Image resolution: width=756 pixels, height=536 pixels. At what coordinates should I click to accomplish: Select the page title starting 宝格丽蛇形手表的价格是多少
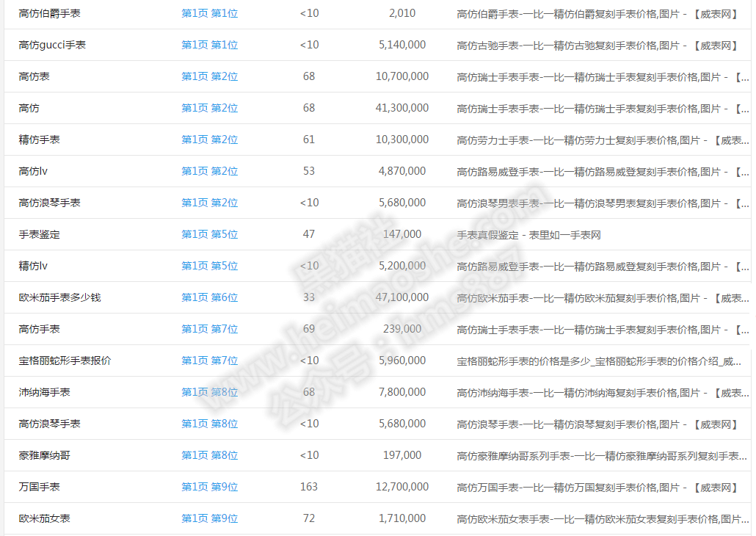(x=600, y=361)
